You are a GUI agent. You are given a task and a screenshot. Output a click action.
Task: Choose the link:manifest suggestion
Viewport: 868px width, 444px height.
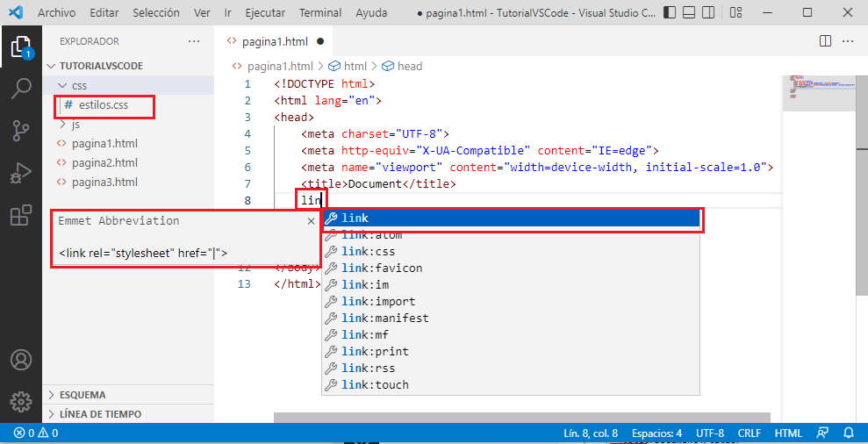click(511, 318)
